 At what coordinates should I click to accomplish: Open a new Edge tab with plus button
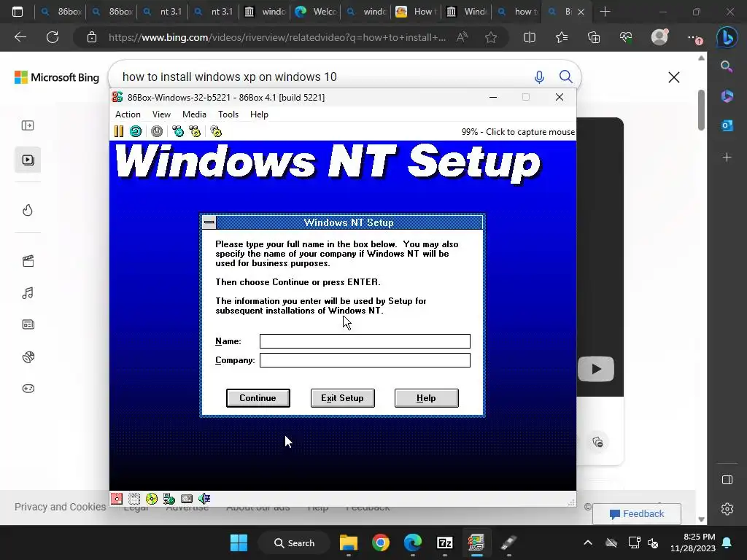pyautogui.click(x=605, y=12)
